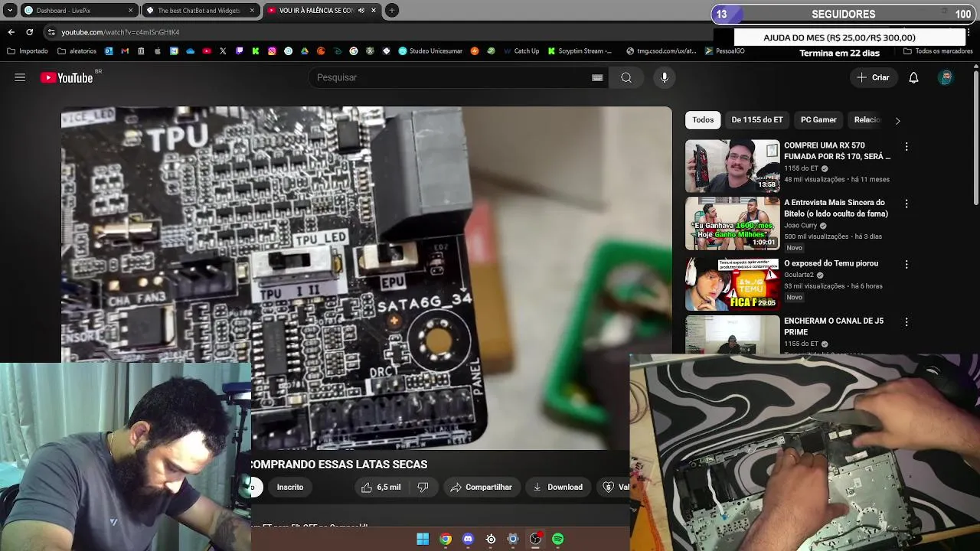Activate voice search microphone icon
The width and height of the screenshot is (980, 551).
click(x=665, y=77)
